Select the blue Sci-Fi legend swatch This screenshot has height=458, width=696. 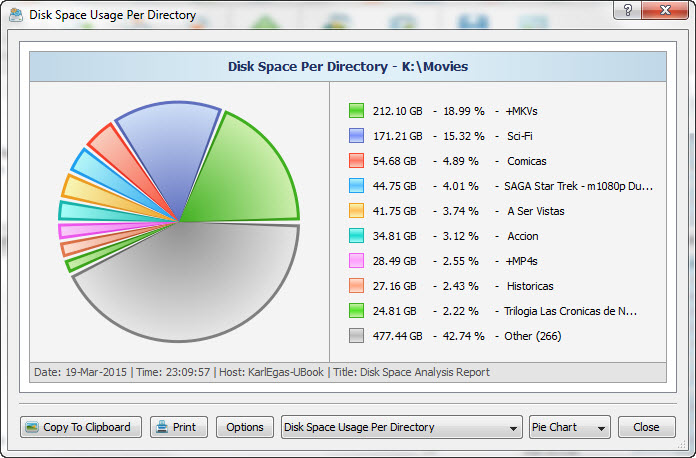(x=356, y=136)
